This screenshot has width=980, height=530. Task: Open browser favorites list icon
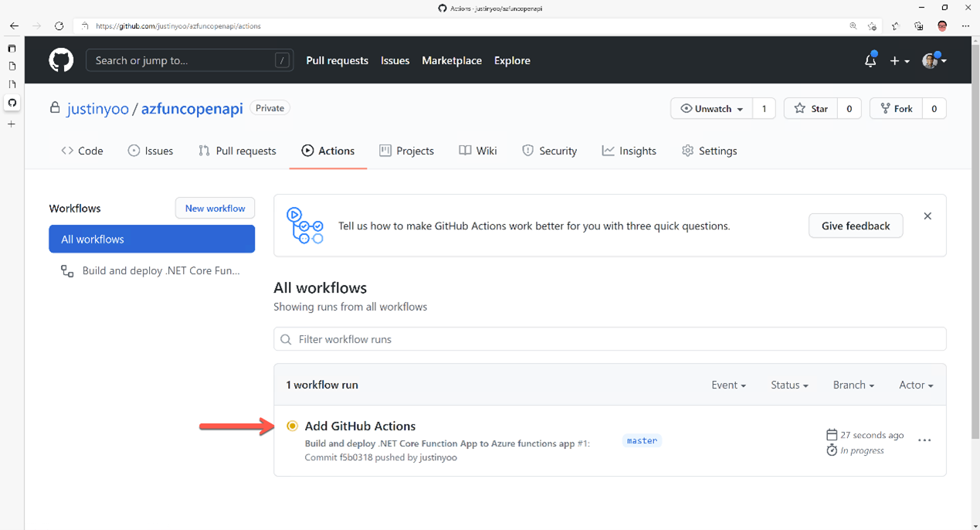[x=896, y=25]
